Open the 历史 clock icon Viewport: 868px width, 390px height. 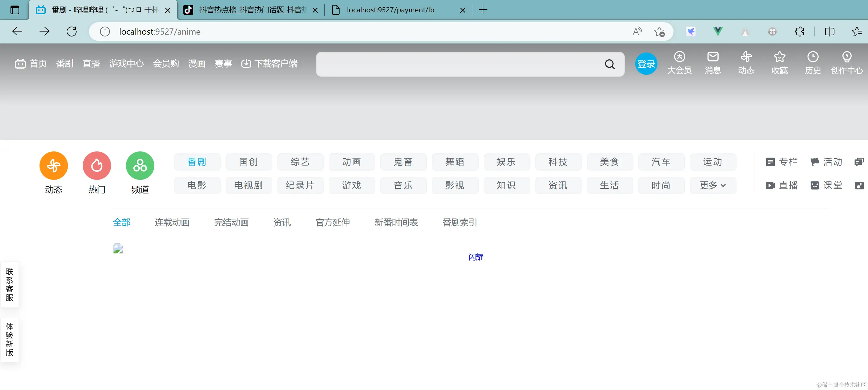[x=813, y=57]
